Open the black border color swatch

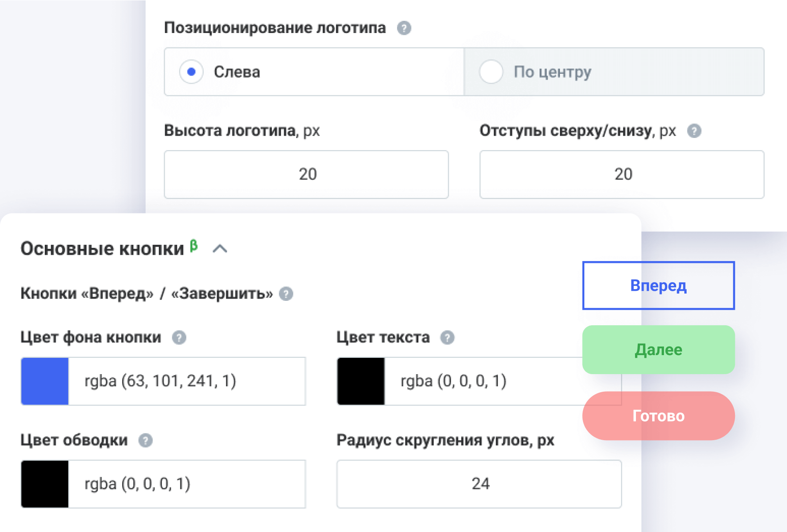point(45,484)
